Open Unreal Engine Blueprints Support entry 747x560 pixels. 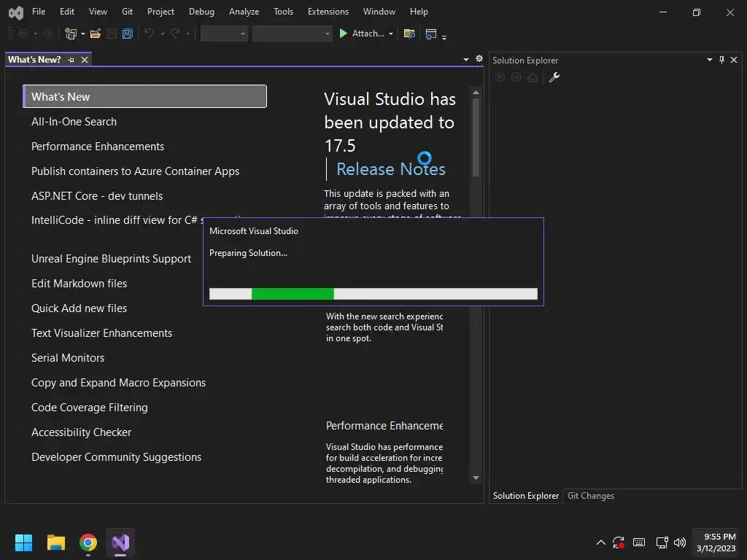(111, 259)
